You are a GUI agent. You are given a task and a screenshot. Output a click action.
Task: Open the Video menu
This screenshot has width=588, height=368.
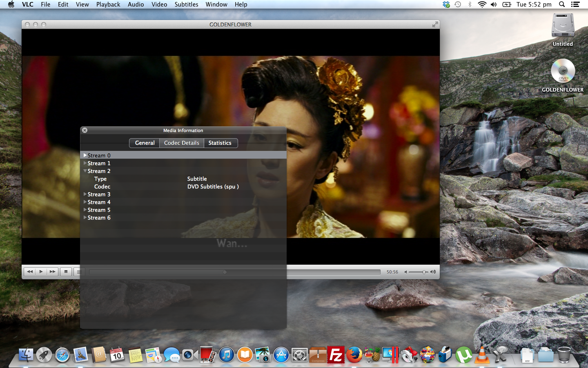(x=159, y=4)
